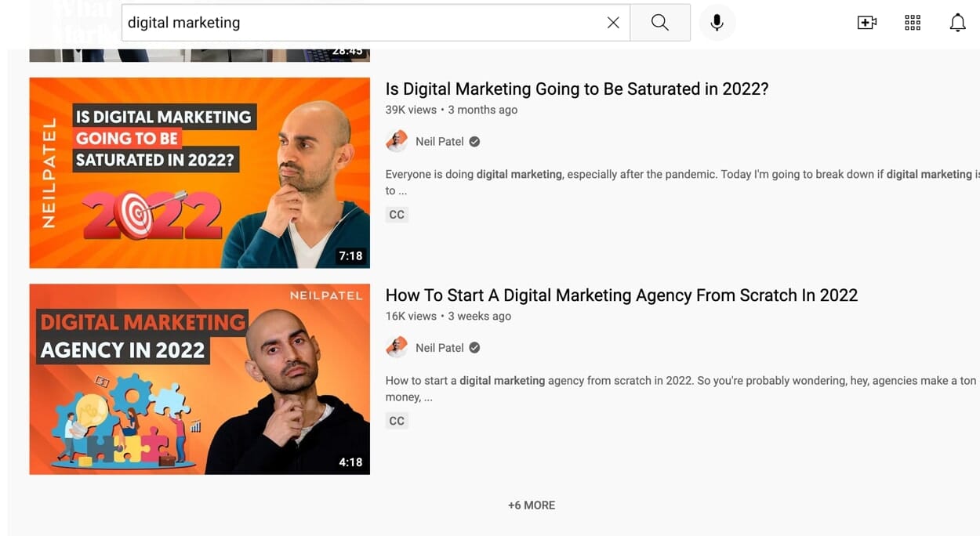Start voice search with the microphone

717,23
